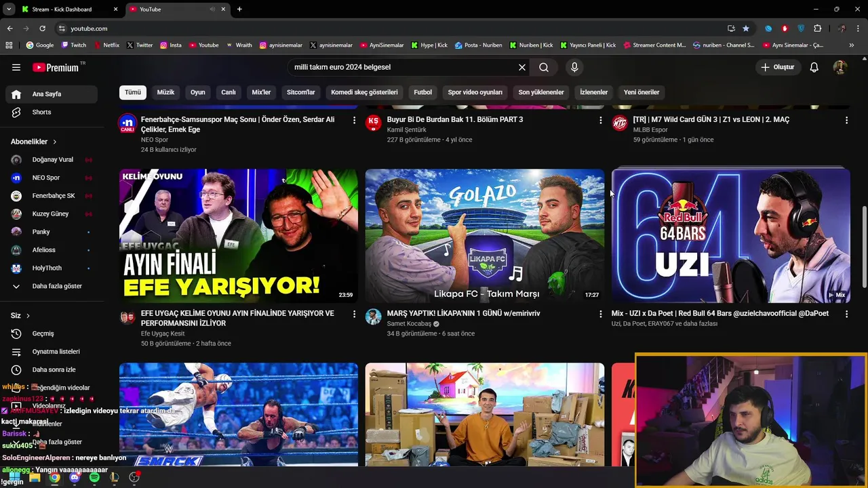The width and height of the screenshot is (868, 488).
Task: Open Kuzey Güney subscription
Action: click(52, 214)
